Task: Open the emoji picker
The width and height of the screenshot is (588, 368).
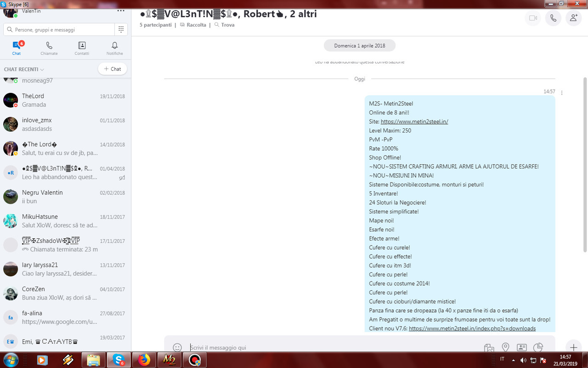Action: 177,347
